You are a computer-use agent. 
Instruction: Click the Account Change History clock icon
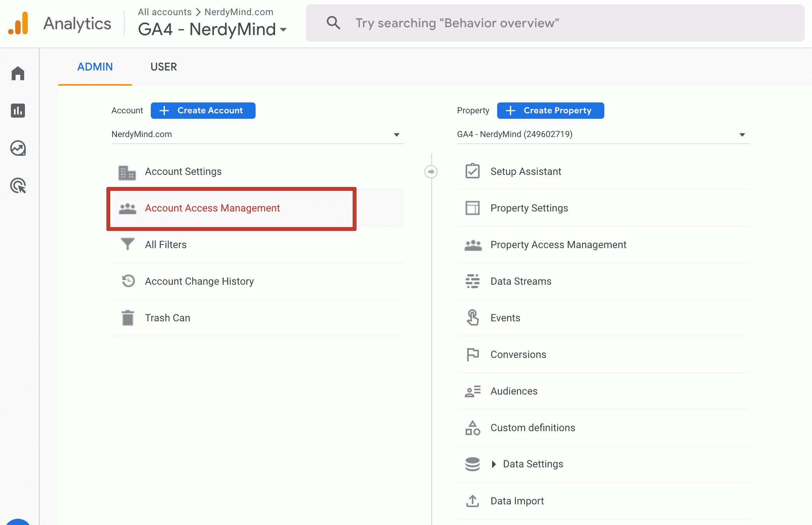tap(128, 281)
